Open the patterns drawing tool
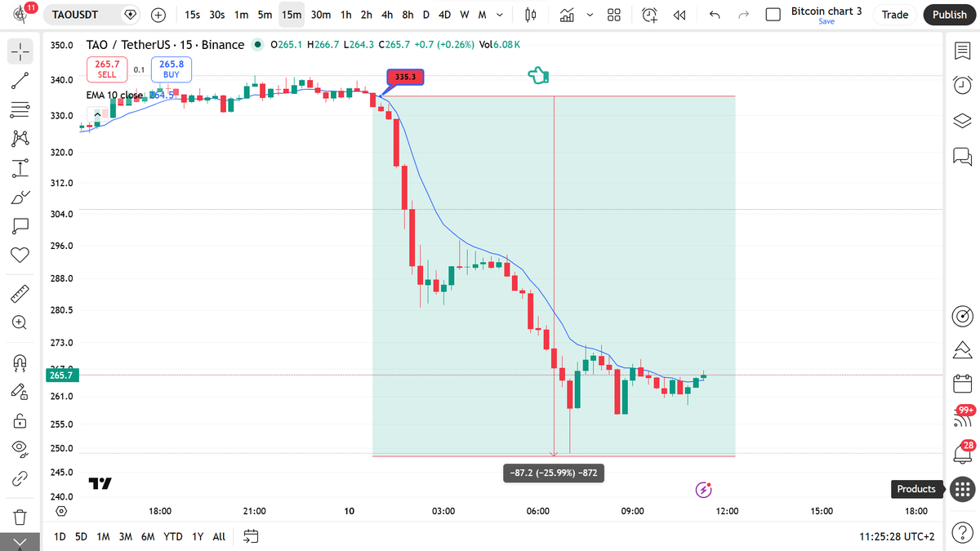 (20, 139)
